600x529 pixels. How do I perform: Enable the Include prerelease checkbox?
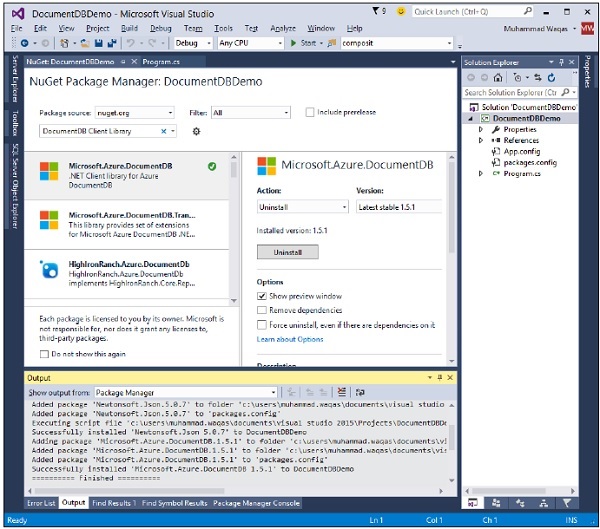310,113
